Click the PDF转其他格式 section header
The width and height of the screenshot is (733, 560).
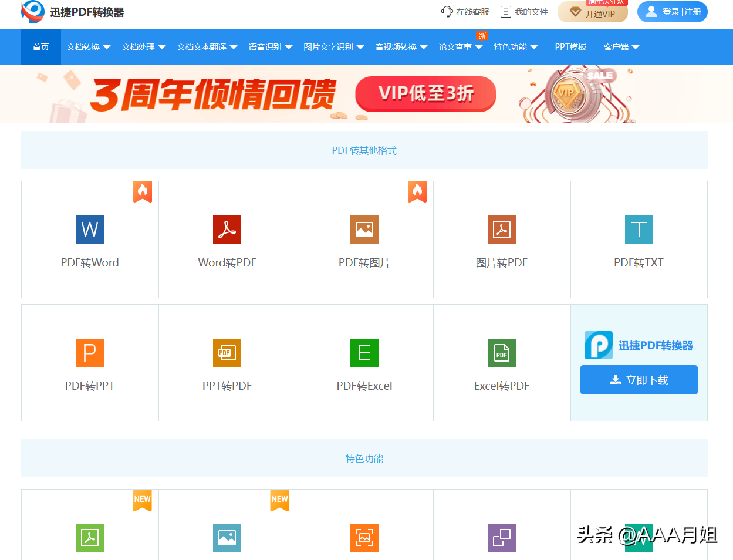(x=364, y=150)
